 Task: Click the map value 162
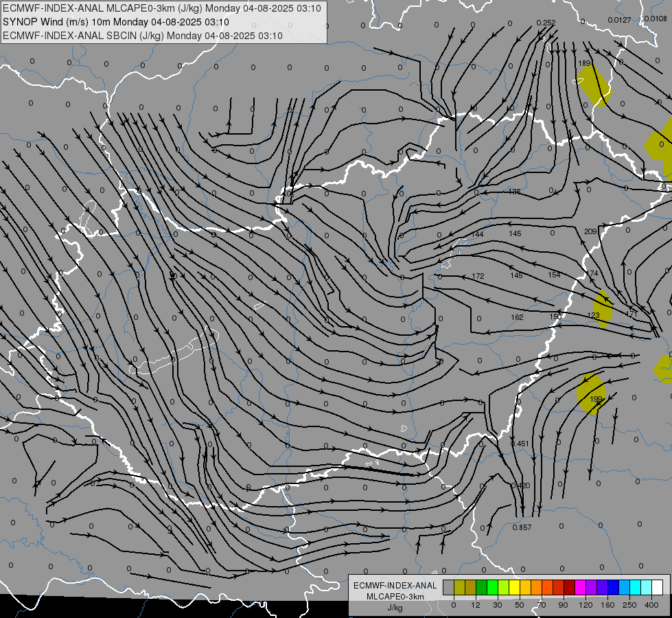click(517, 317)
